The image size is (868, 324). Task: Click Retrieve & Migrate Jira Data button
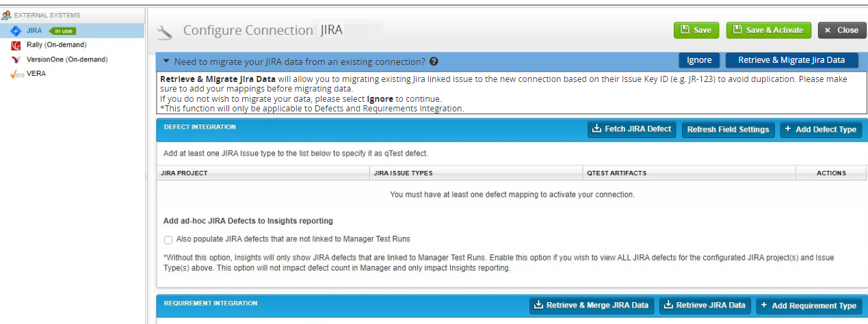pyautogui.click(x=791, y=60)
